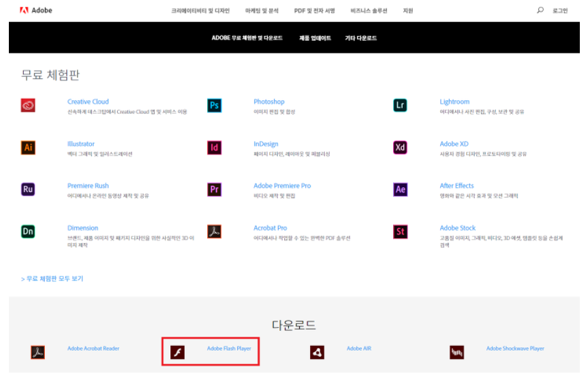The image size is (588, 378).
Task: Click the Acrobat Reader icon in downloads
Action: (38, 353)
